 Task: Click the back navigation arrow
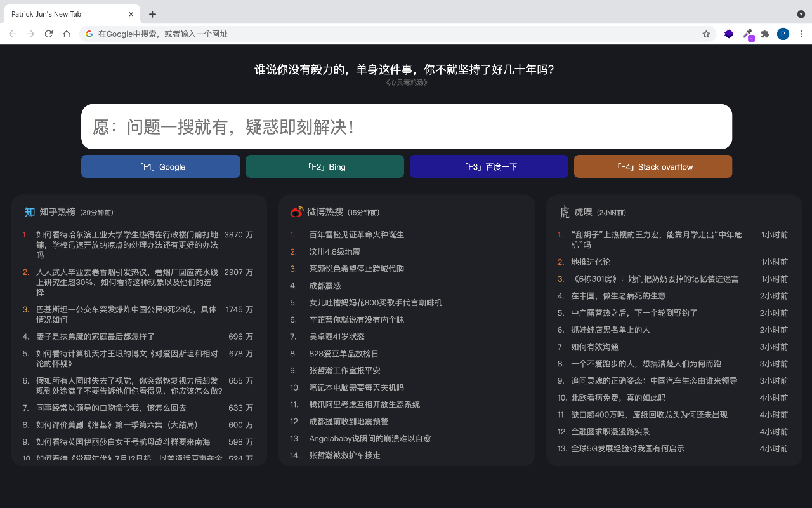pyautogui.click(x=13, y=34)
